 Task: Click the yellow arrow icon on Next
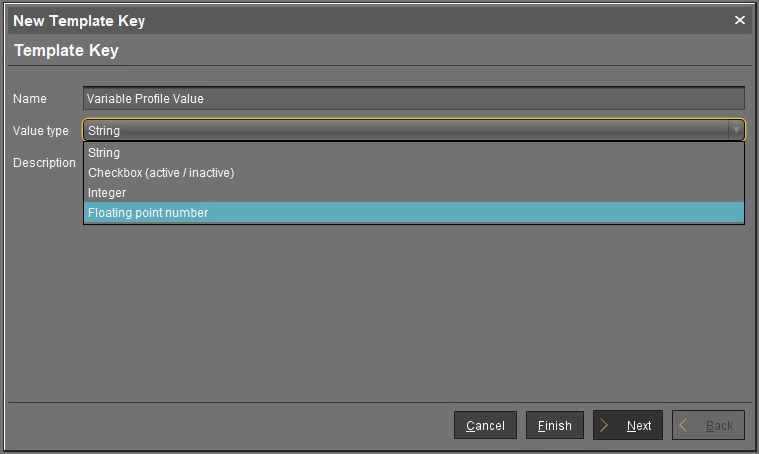605,425
